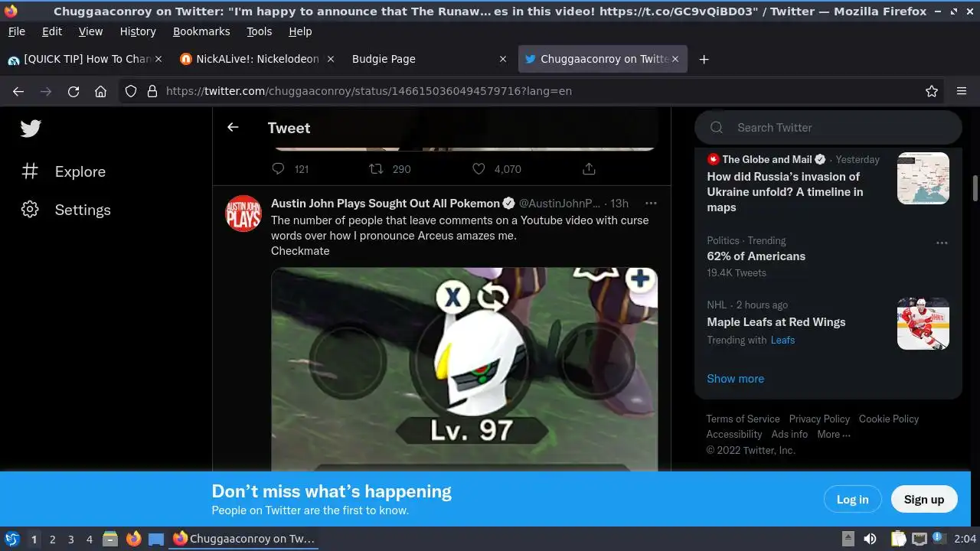This screenshot has height=551, width=980.
Task: Click the share tweet icon
Action: pyautogui.click(x=589, y=168)
